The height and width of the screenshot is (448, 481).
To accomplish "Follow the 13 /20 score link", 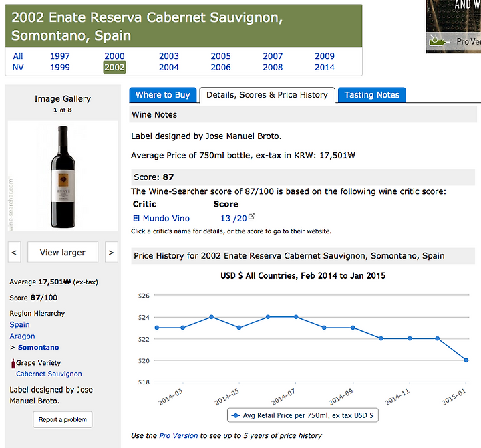I will click(x=233, y=219).
